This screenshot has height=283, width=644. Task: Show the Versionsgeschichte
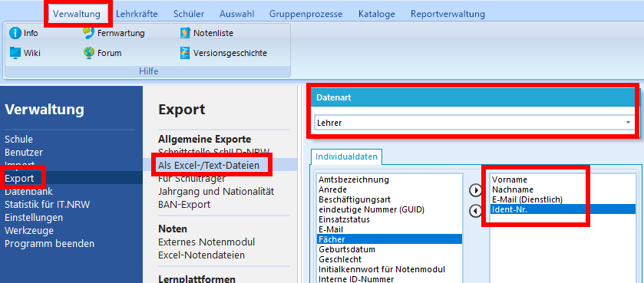pos(224,53)
